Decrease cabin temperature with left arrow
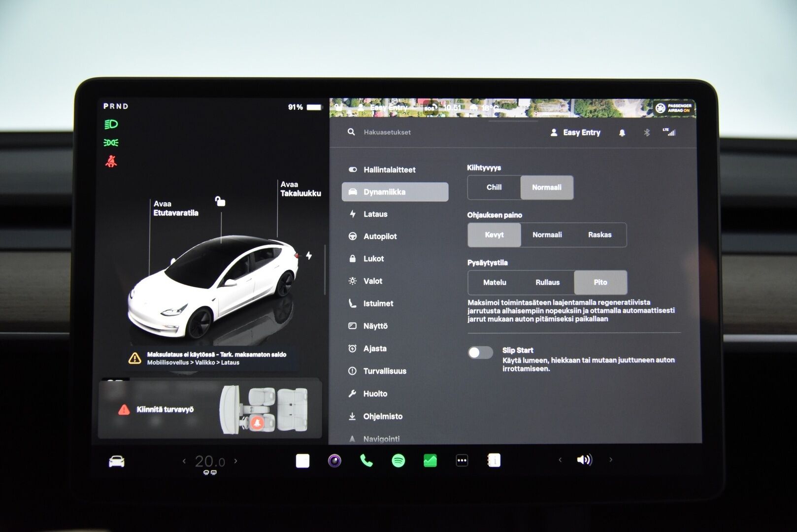Screen dimensions: 797x532 point(184,462)
